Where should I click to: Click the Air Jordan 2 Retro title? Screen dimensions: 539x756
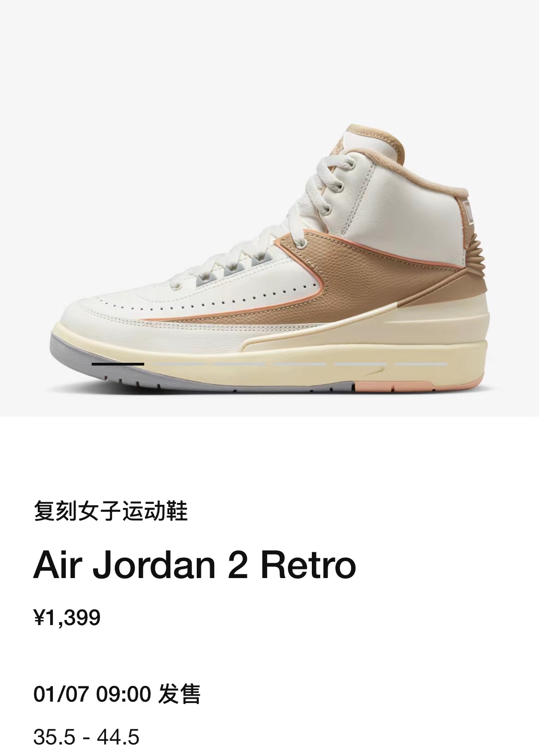[194, 565]
